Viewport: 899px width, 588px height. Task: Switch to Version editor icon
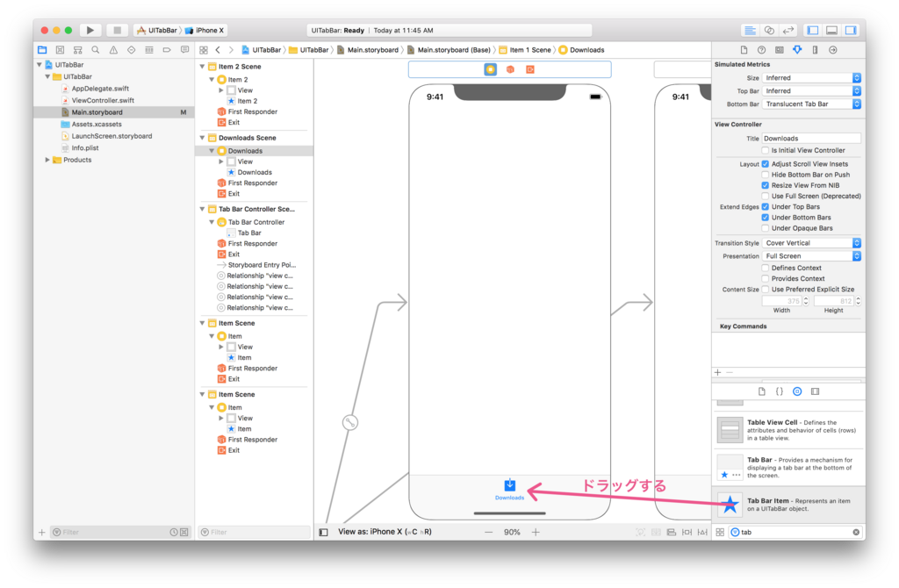[x=788, y=30]
